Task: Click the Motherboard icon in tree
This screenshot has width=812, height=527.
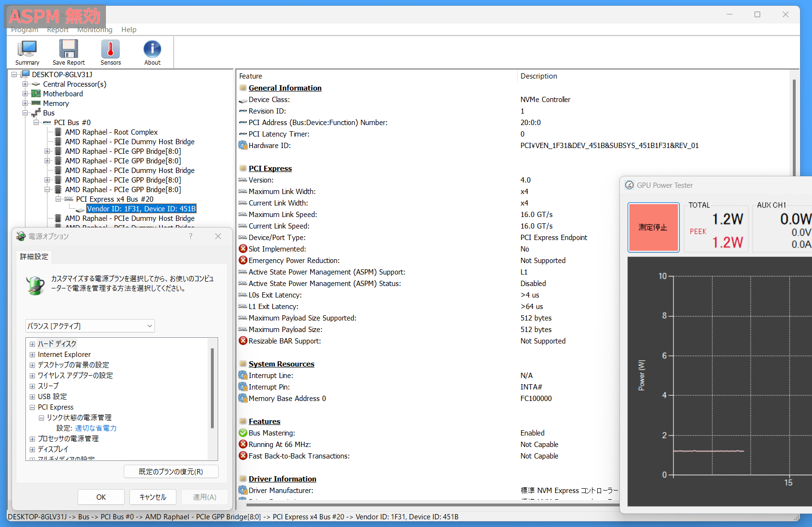Action: 36,94
